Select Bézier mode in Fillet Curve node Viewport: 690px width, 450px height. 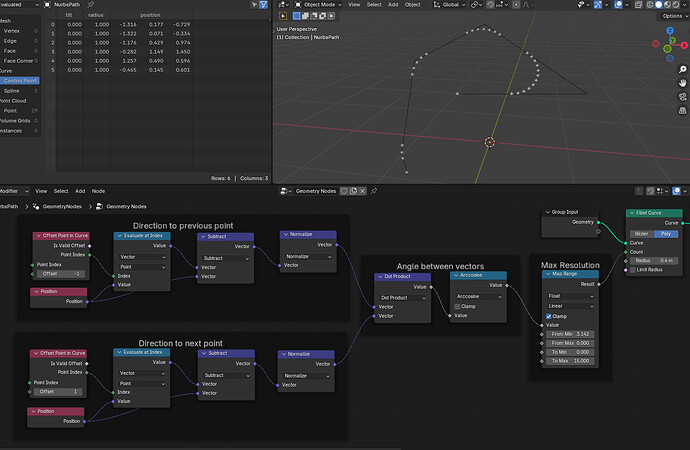click(x=642, y=234)
